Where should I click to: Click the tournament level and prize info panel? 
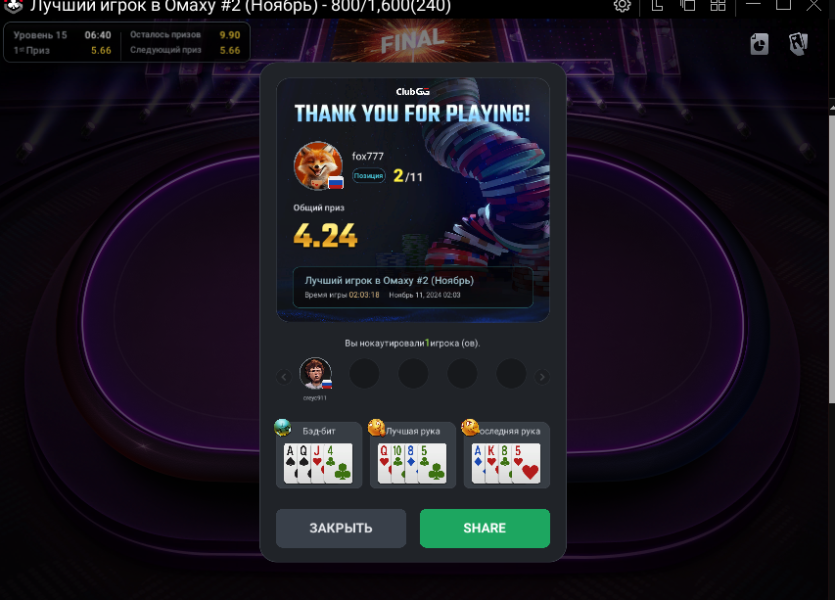coord(127,43)
